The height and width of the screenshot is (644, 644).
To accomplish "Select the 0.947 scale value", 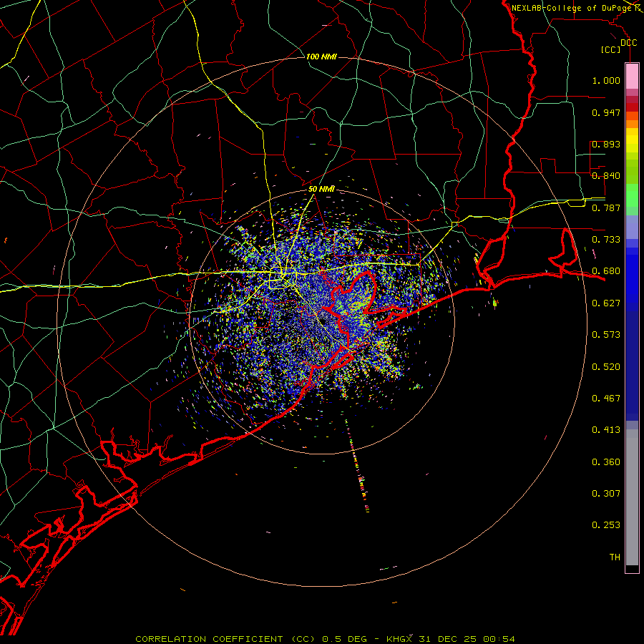I will pyautogui.click(x=606, y=112).
